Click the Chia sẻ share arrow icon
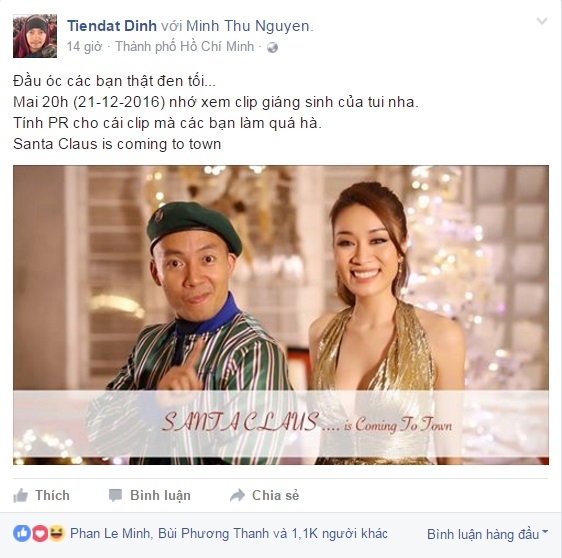This screenshot has width=562, height=558. pyautogui.click(x=237, y=495)
